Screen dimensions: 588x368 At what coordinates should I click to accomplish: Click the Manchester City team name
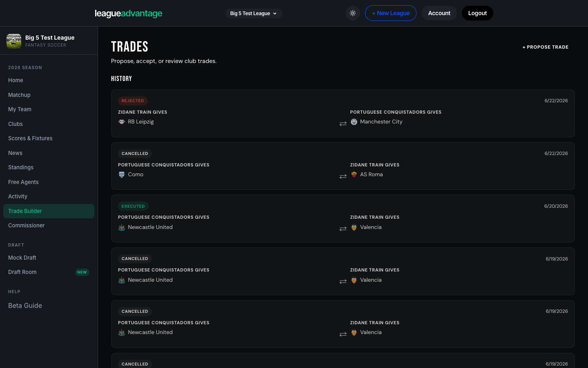tap(381, 122)
